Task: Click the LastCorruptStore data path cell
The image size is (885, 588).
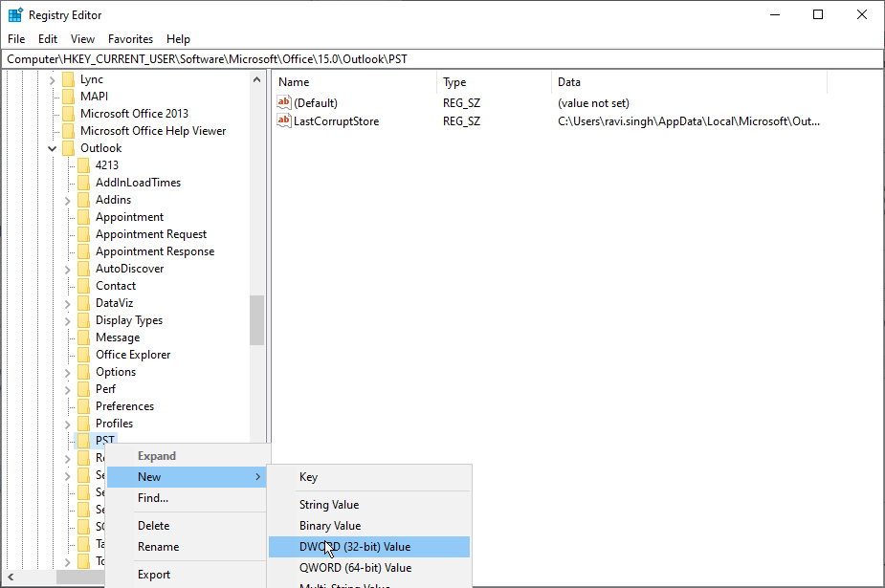Action: point(689,121)
